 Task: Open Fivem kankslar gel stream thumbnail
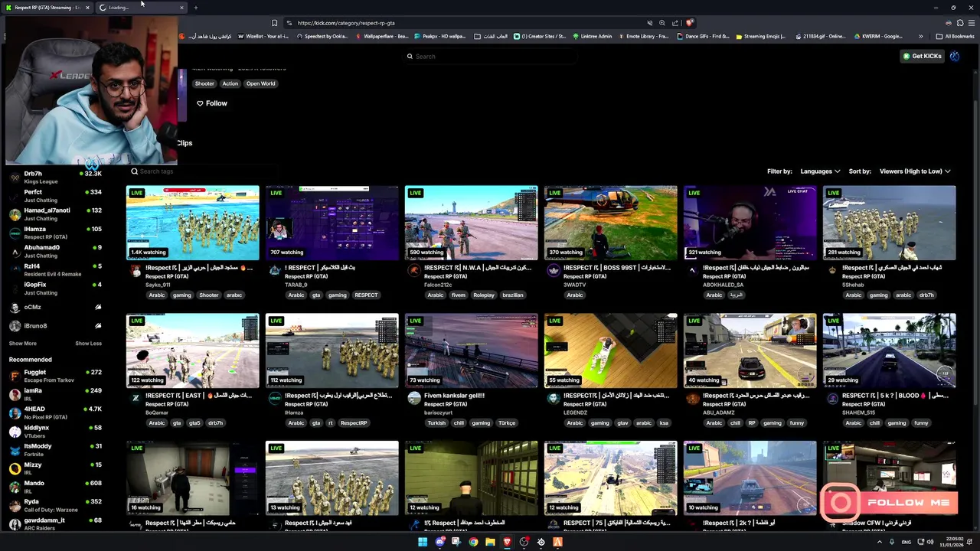(x=471, y=350)
